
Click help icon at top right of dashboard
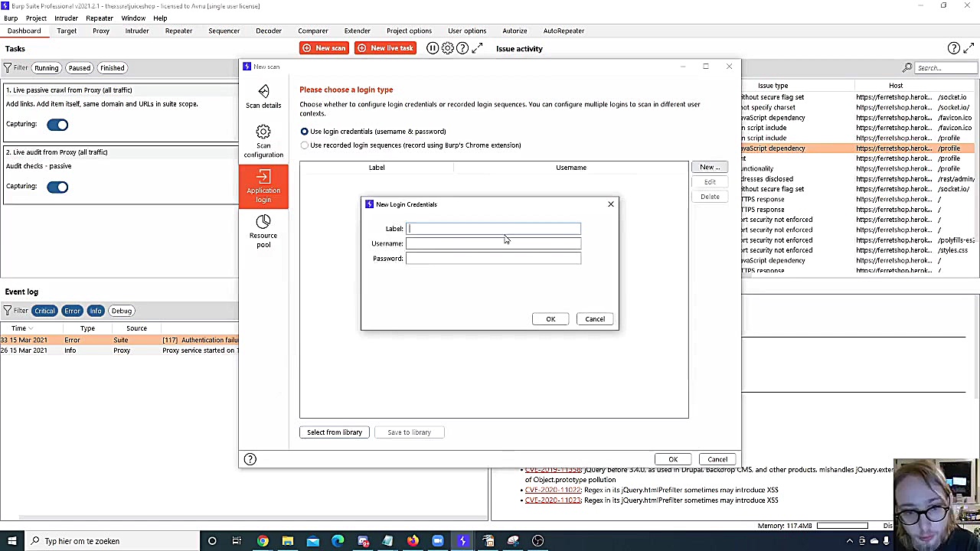point(953,48)
